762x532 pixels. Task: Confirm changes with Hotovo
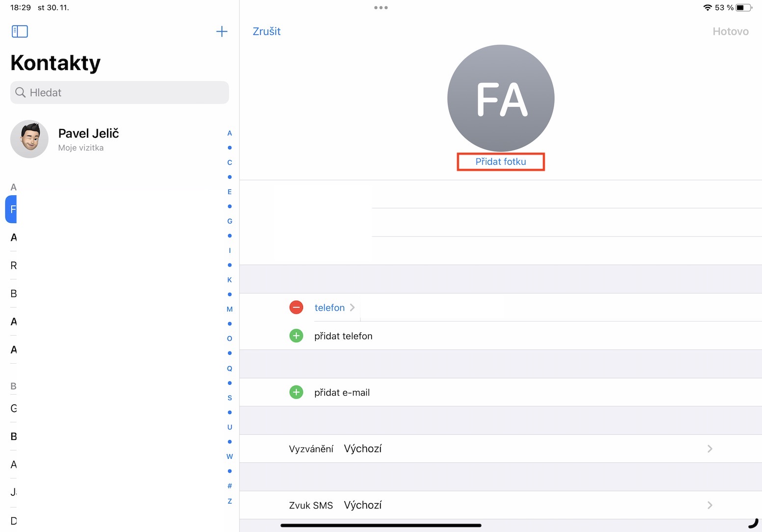click(x=730, y=31)
